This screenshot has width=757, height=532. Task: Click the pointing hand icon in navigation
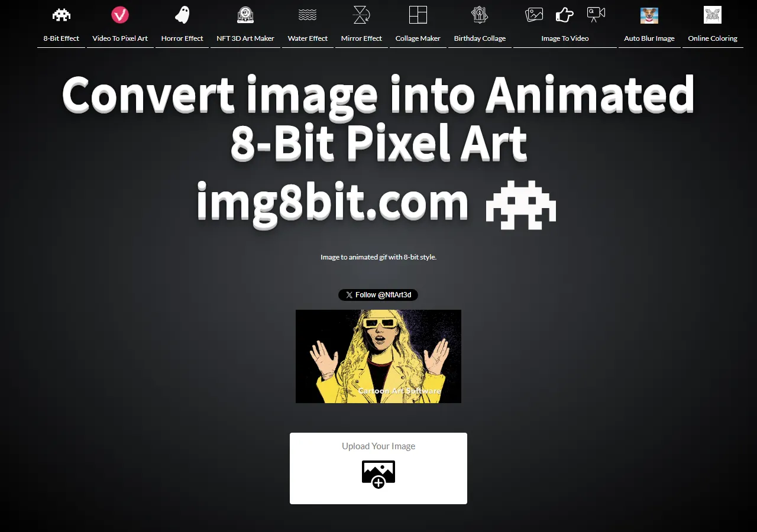tap(565, 15)
